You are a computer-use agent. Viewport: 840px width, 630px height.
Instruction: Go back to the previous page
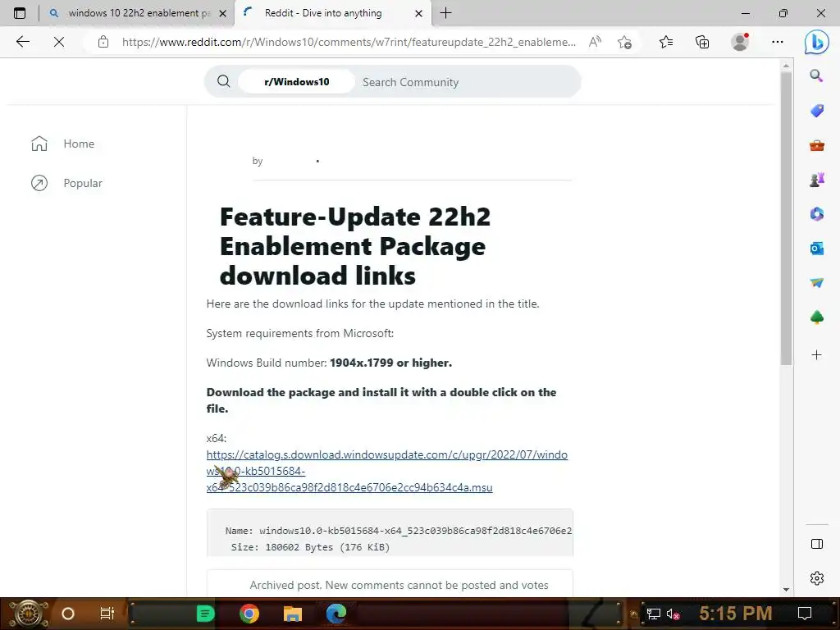(22, 42)
